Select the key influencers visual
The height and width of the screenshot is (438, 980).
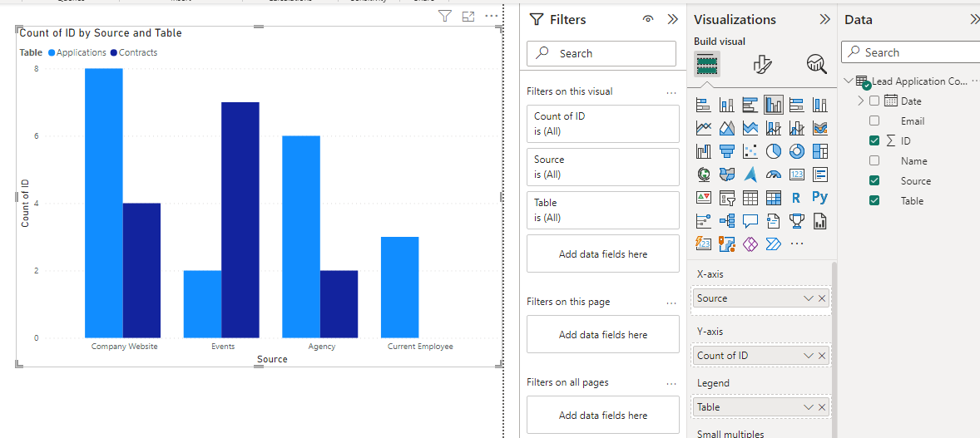[x=704, y=220]
